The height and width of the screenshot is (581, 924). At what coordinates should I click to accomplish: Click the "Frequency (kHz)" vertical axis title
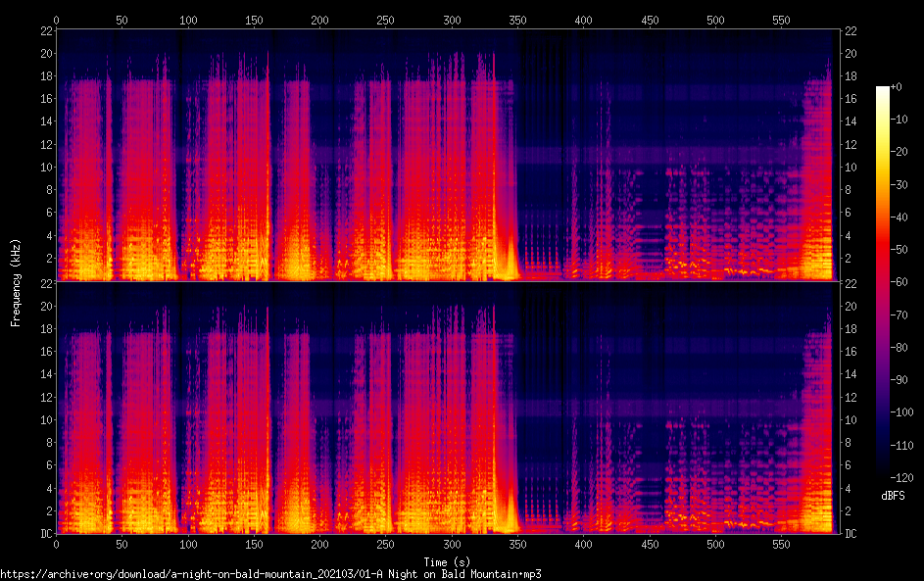click(x=16, y=283)
